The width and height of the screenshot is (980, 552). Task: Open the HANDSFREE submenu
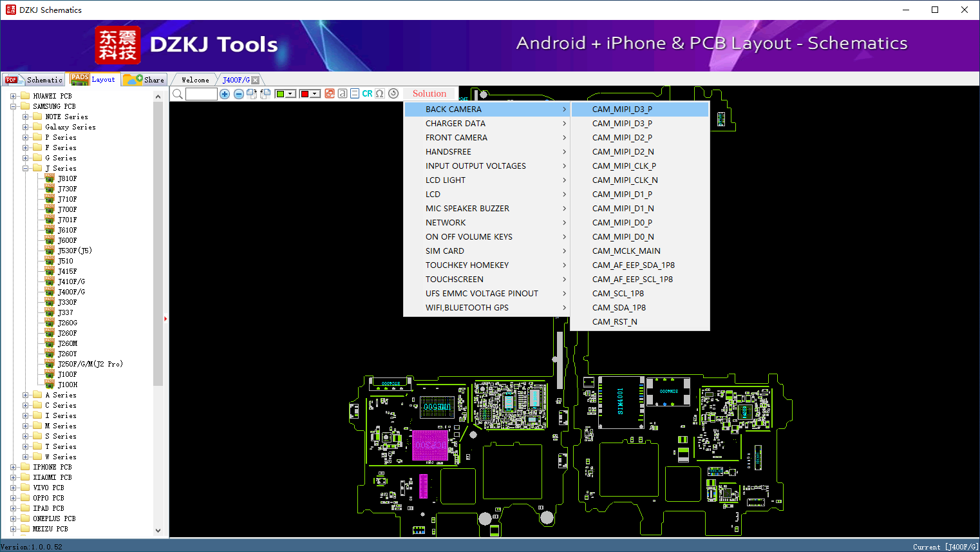(487, 152)
